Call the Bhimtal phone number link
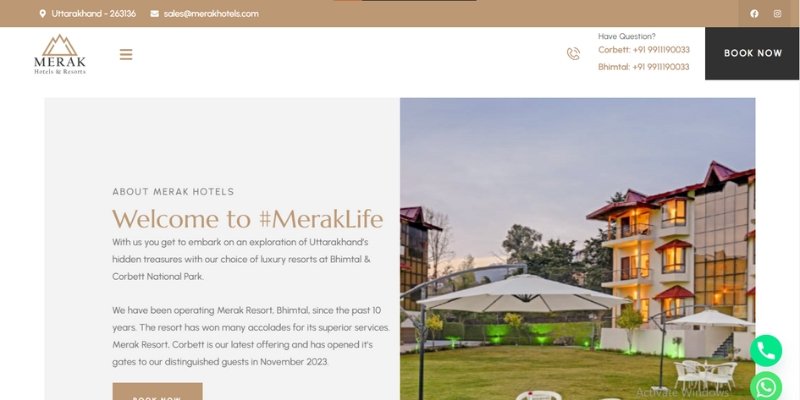Image resolution: width=800 pixels, height=400 pixels. point(643,67)
